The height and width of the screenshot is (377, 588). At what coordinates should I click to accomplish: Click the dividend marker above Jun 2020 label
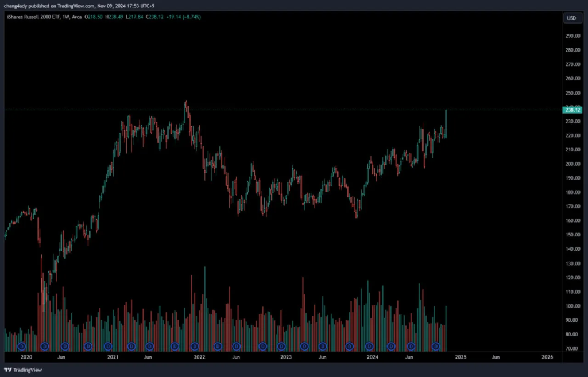65,347
